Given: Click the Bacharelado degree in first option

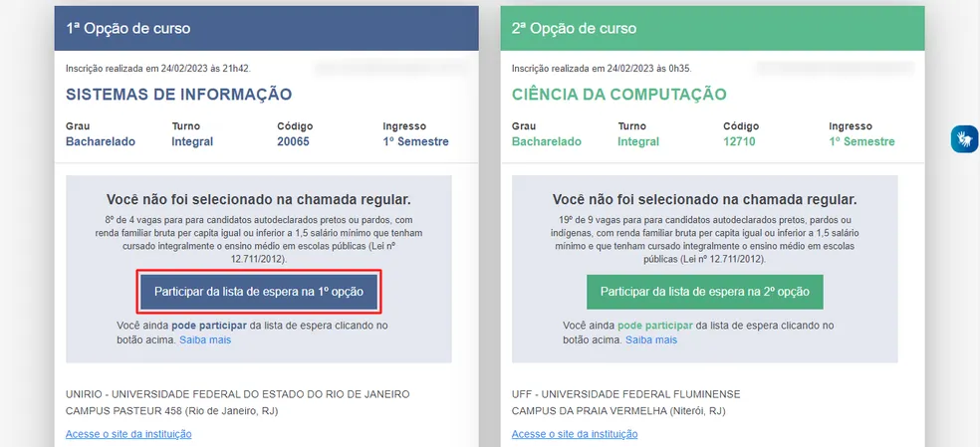Looking at the screenshot, I should [101, 141].
